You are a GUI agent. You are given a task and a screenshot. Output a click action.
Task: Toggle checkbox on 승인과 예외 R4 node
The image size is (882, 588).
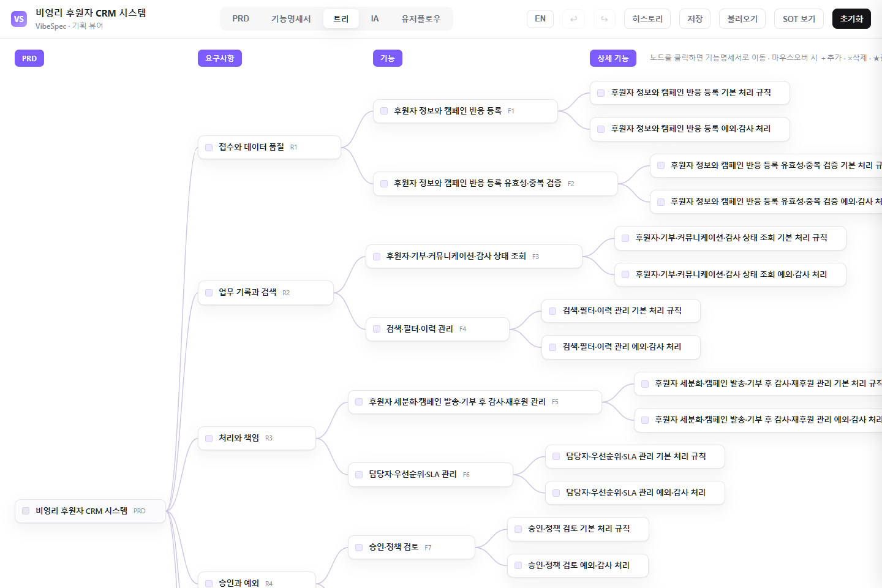coord(209,584)
